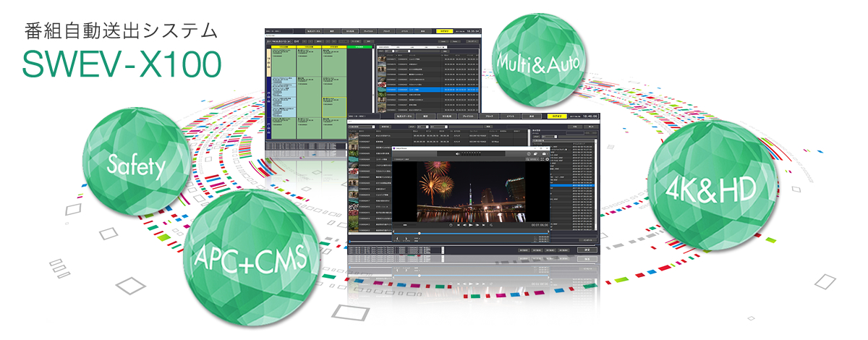Click the speaker volume icon above the video
The height and width of the screenshot is (340, 868).
pos(458,153)
